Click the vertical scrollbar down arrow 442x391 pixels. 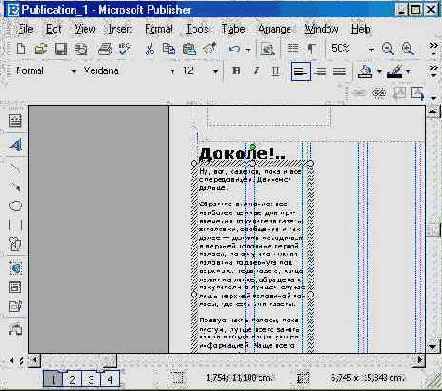tap(432, 347)
